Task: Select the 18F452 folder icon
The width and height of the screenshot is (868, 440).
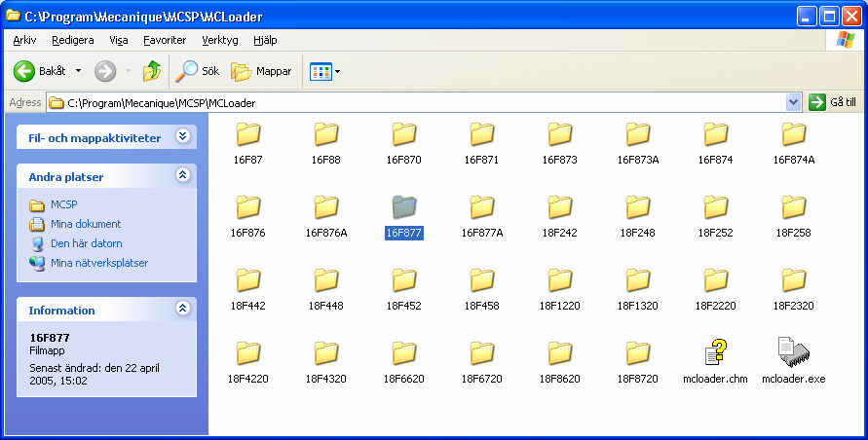Action: (x=404, y=280)
